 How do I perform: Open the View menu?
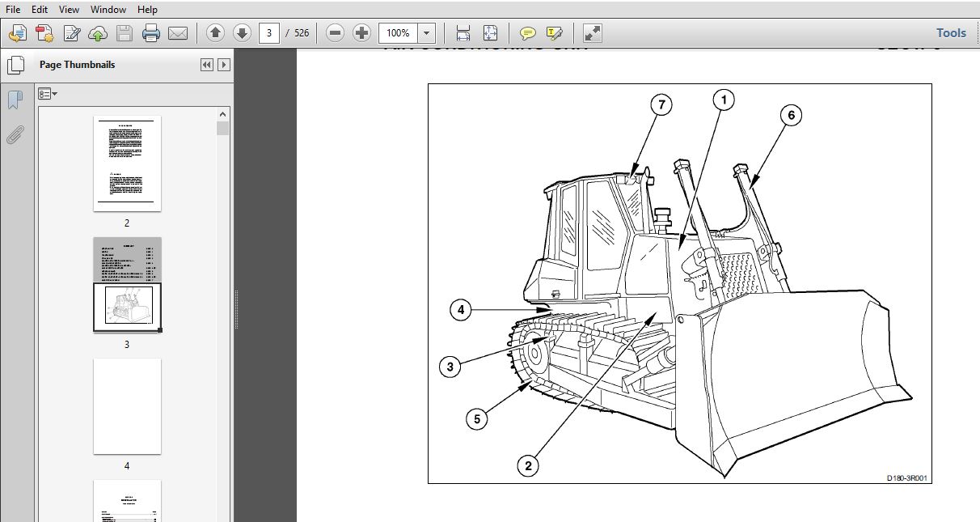[x=70, y=10]
